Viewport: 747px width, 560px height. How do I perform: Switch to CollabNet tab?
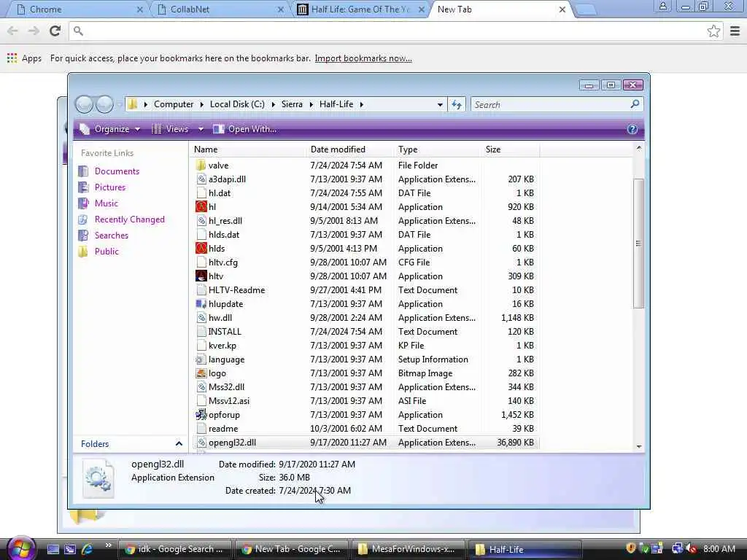[x=220, y=9]
